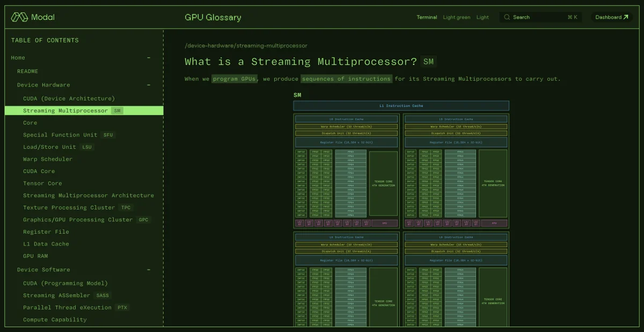Open Load/Store Unit LSU page

coord(58,147)
